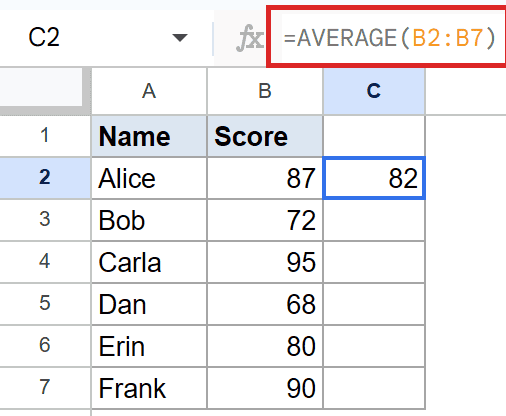Viewport: 506px width, 416px height.
Task: Click the score cell 68
Action: (265, 304)
